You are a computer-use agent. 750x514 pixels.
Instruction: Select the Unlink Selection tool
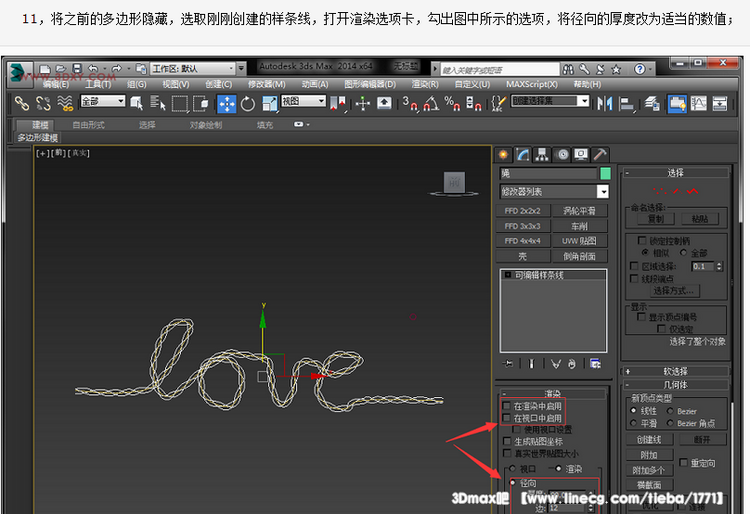click(x=43, y=103)
